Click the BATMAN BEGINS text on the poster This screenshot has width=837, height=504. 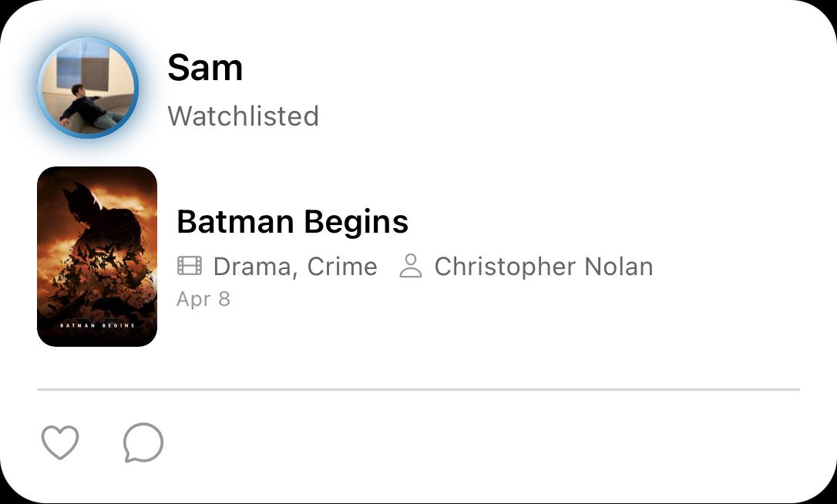(x=97, y=325)
